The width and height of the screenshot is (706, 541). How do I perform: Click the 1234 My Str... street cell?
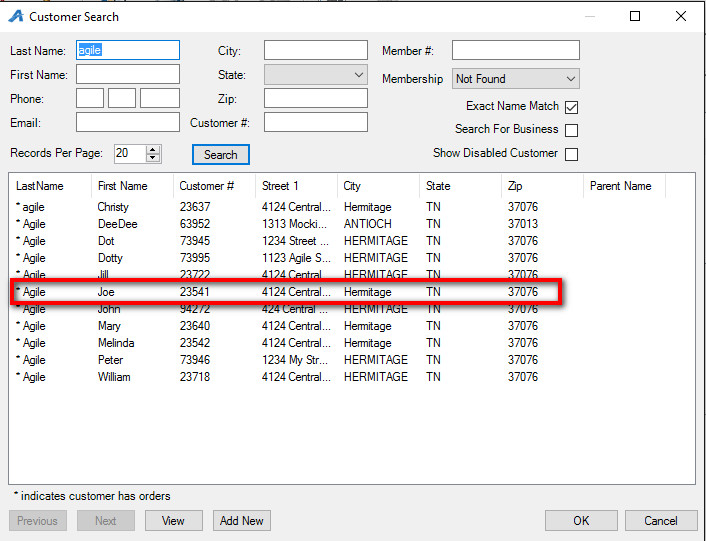click(295, 360)
